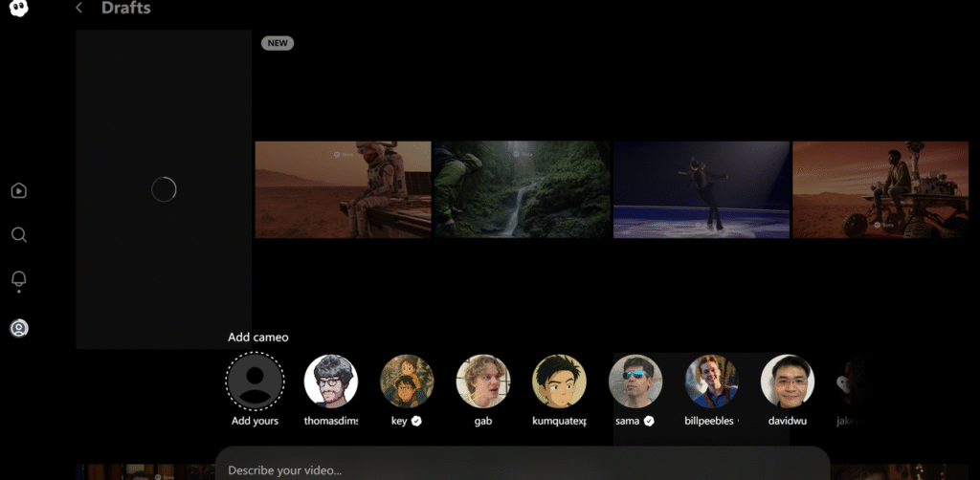Click the Add yours cameo circle
Image resolution: width=980 pixels, height=480 pixels.
[x=254, y=381]
